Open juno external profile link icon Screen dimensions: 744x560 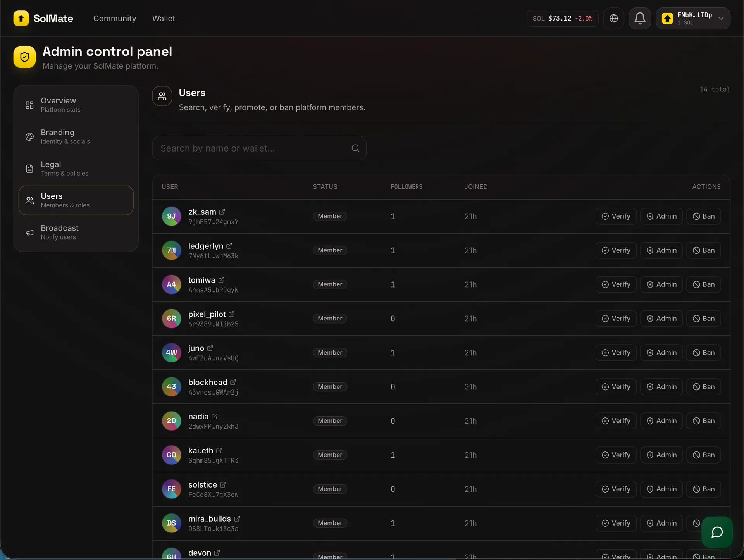(210, 348)
